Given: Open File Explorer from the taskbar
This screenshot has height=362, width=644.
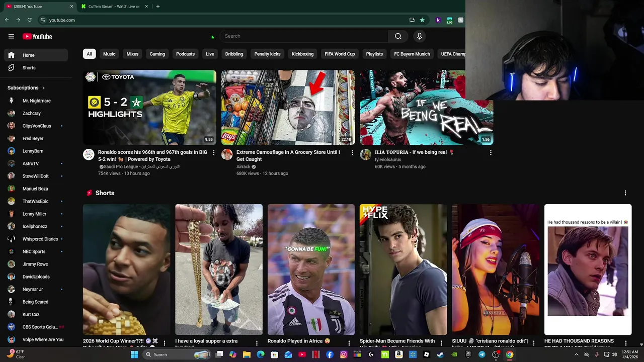Looking at the screenshot, I should click(x=247, y=354).
